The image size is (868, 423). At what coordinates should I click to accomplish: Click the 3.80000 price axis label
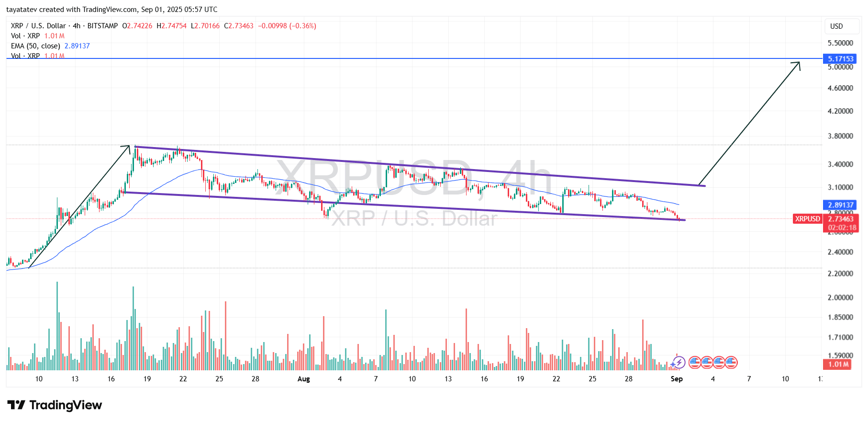(840, 136)
